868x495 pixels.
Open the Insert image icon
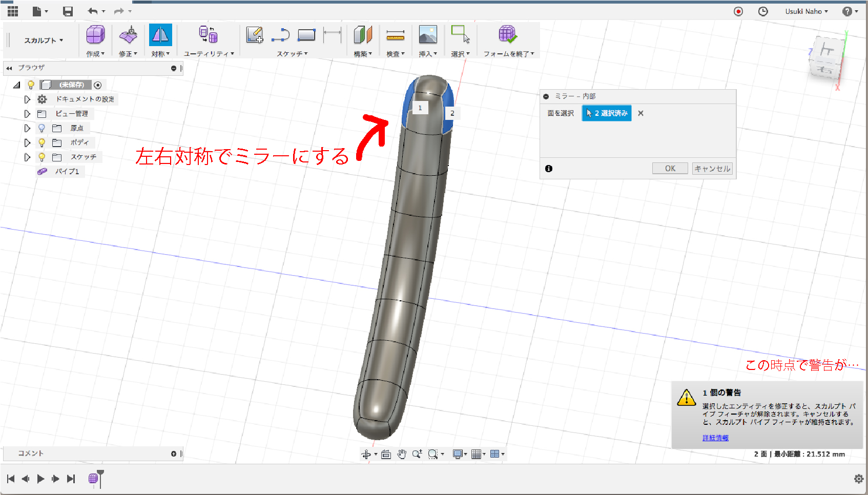click(428, 35)
